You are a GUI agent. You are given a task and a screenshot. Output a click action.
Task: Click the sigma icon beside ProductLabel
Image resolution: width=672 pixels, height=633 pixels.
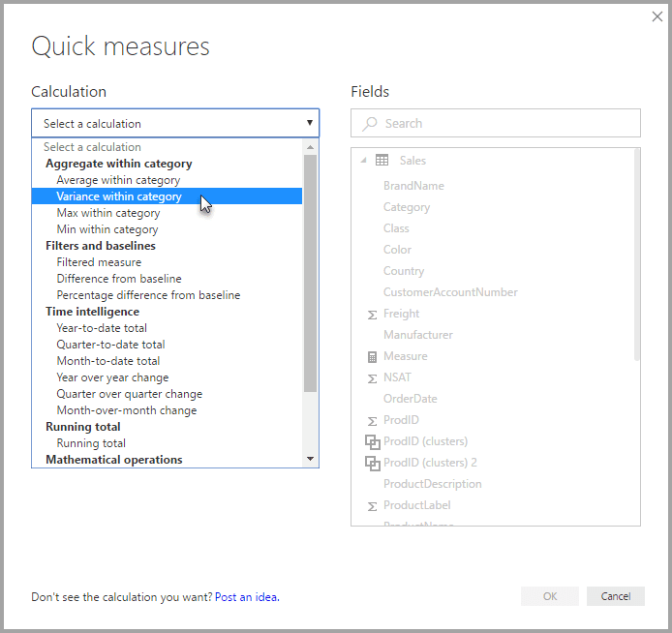372,506
